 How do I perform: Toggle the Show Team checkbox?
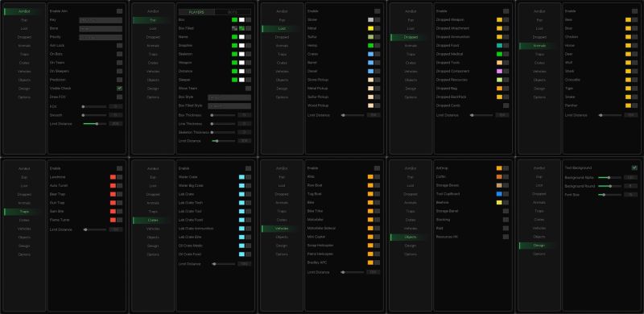coord(248,89)
